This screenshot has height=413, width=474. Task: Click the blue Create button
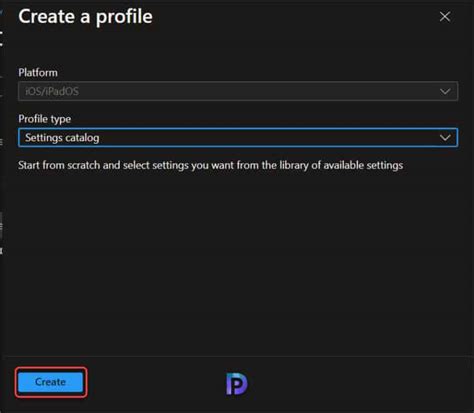pyautogui.click(x=51, y=382)
